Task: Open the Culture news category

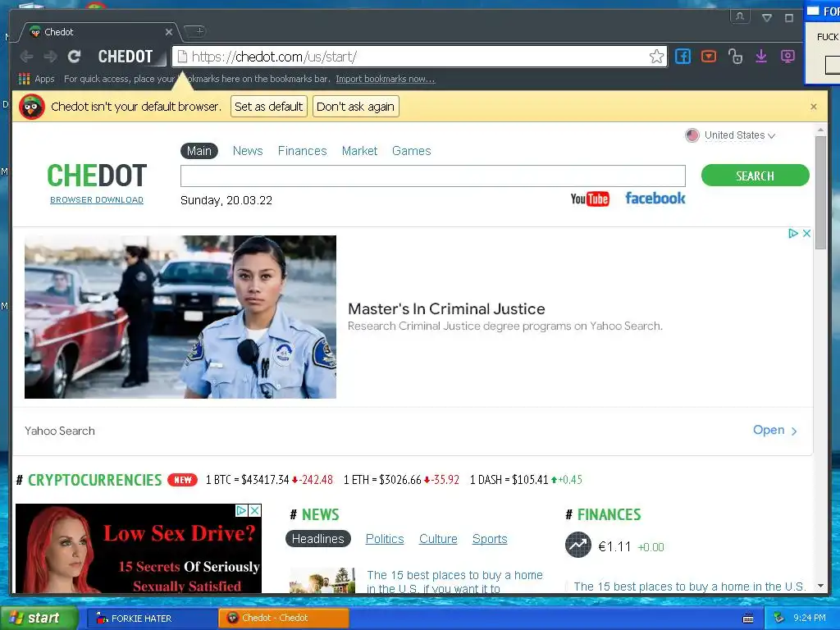Action: (x=438, y=539)
